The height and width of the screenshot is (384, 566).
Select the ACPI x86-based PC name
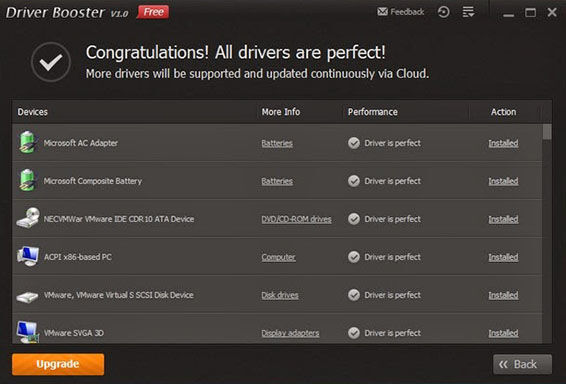[x=78, y=257]
